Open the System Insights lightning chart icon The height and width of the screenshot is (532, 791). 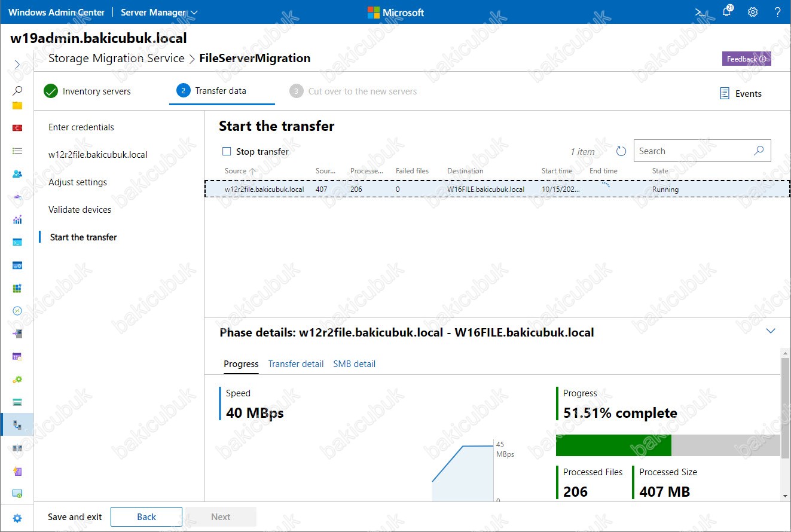pos(17,471)
